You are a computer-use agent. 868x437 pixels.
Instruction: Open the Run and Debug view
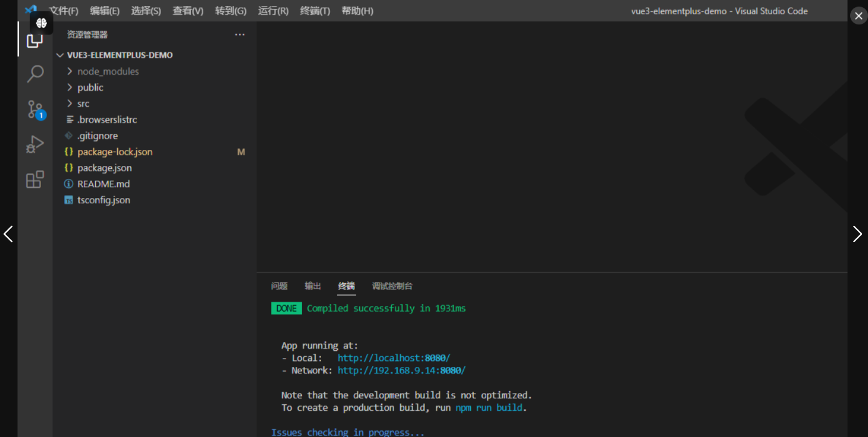point(35,144)
